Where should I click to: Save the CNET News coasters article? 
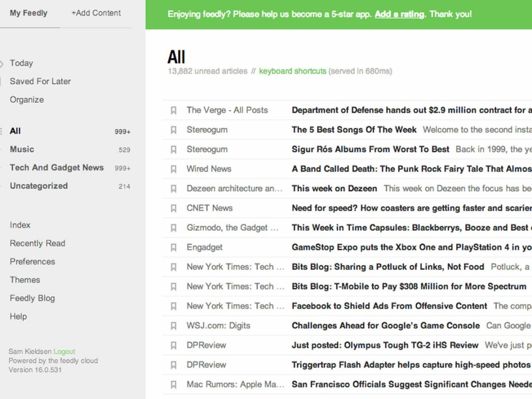click(x=173, y=208)
